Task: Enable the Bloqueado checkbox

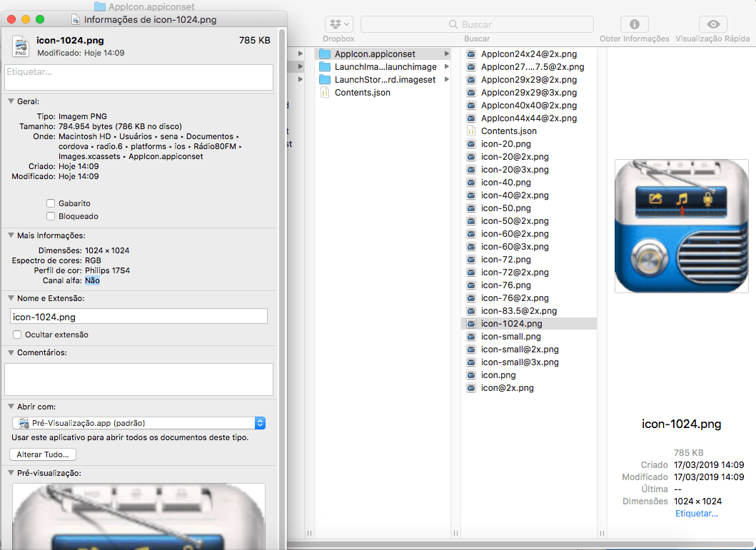Action: (x=51, y=215)
